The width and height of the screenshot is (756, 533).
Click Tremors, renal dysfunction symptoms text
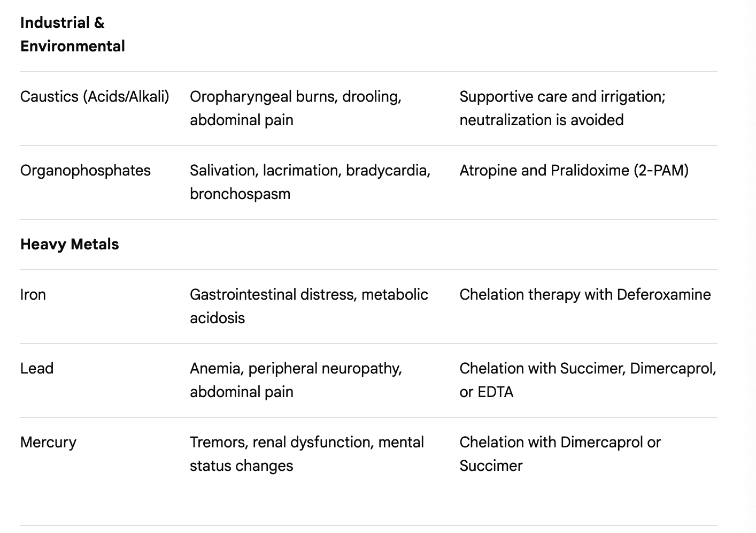[x=306, y=442]
